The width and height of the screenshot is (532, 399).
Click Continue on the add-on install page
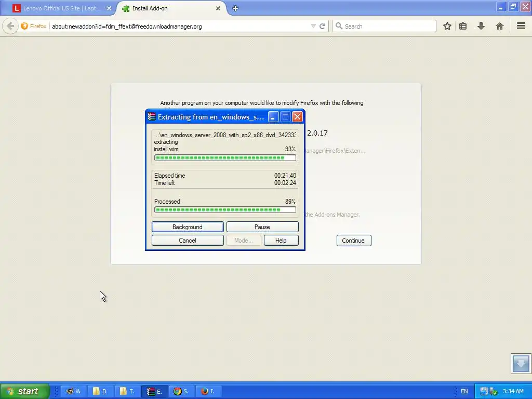[x=353, y=241]
